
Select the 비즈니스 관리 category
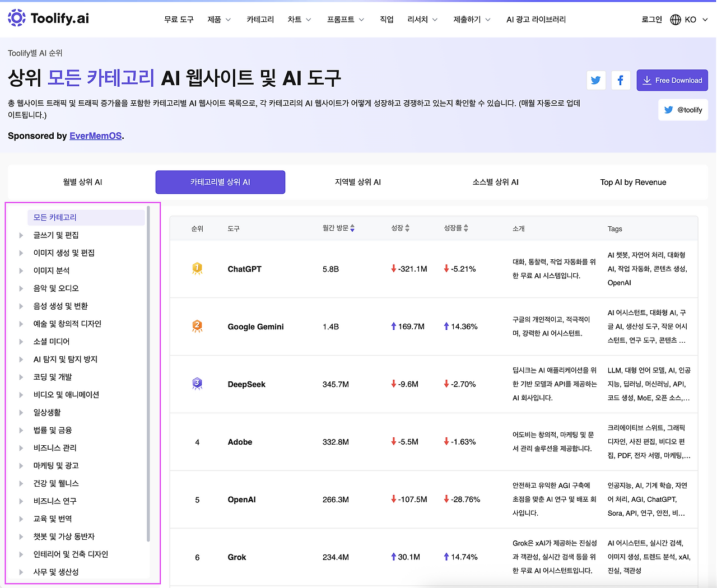pos(55,448)
